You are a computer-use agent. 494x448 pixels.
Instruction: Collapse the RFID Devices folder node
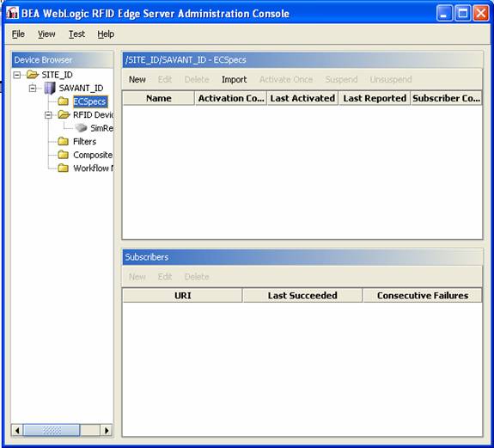[x=48, y=115]
